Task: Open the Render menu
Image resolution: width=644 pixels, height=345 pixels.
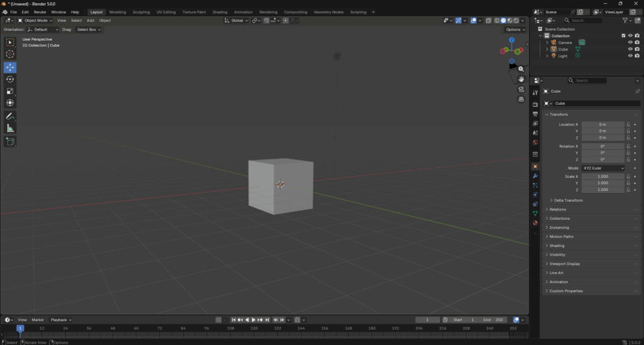Action: click(x=40, y=12)
